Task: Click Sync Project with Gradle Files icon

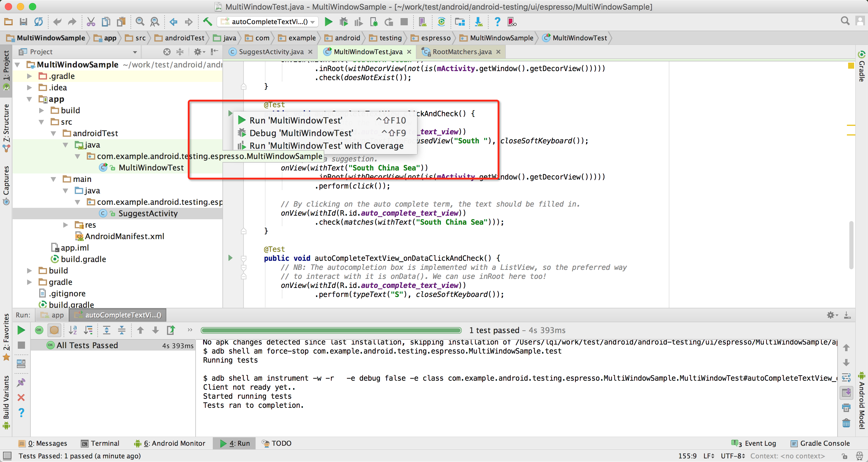Action: [441, 22]
